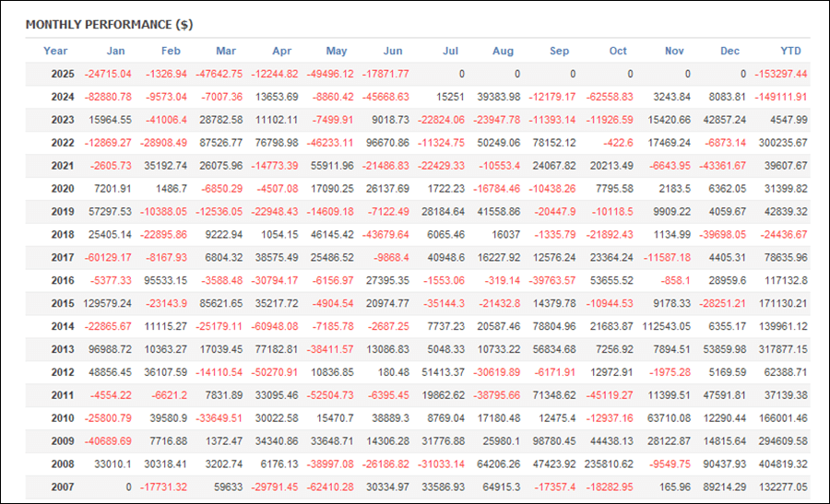830x504 pixels.
Task: Click the 2025 YTD value -153297.44
Action: coord(781,74)
